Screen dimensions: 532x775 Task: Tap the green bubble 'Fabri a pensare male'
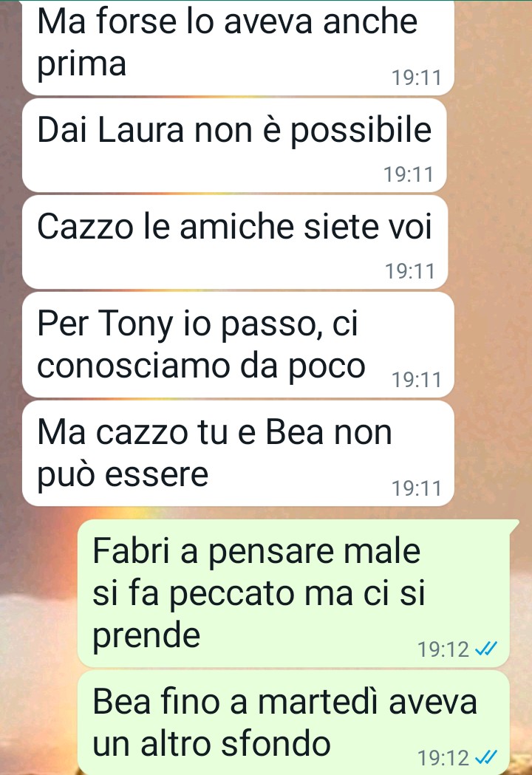(x=295, y=593)
